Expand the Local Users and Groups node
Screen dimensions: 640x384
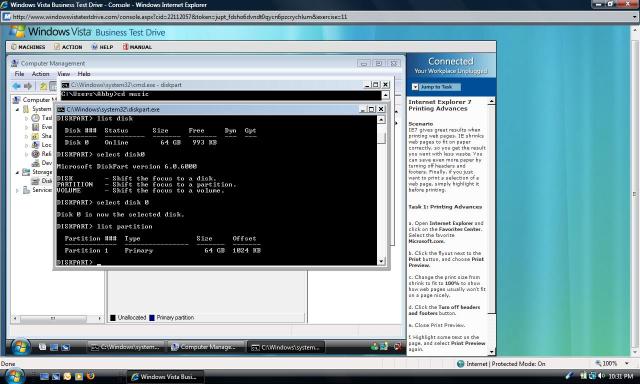pyautogui.click(x=27, y=145)
